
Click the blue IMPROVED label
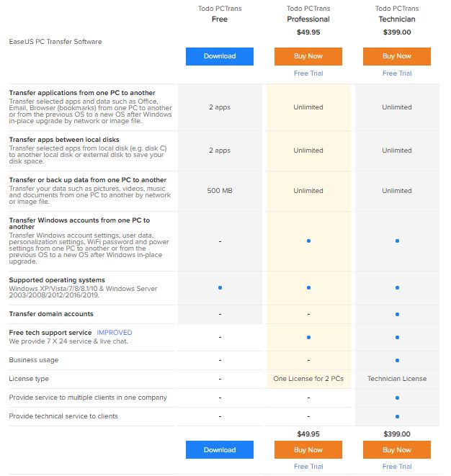tap(115, 333)
